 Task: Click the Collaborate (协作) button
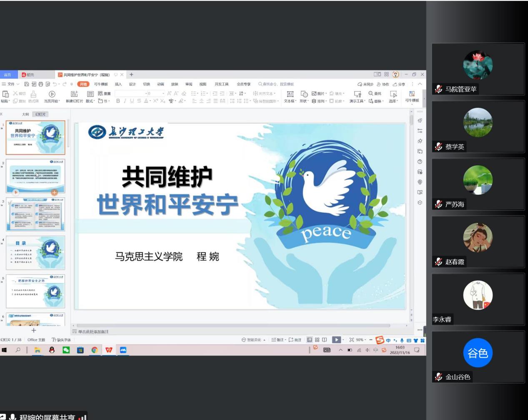383,84
